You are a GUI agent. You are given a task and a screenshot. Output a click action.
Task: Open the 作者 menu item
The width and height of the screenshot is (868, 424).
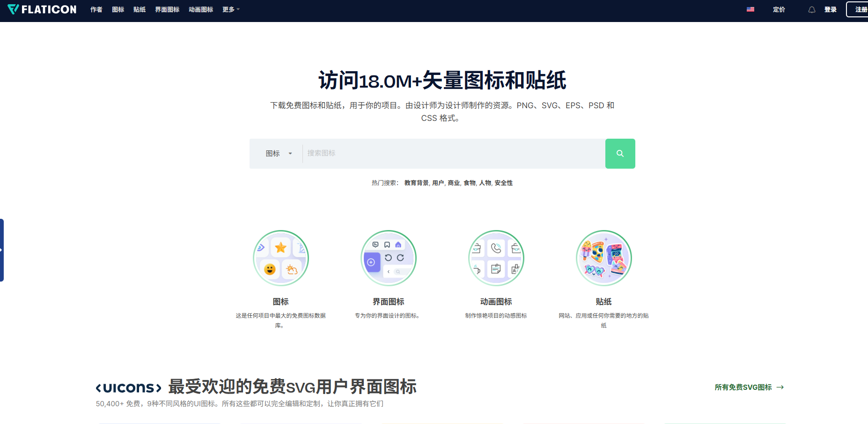pyautogui.click(x=96, y=9)
